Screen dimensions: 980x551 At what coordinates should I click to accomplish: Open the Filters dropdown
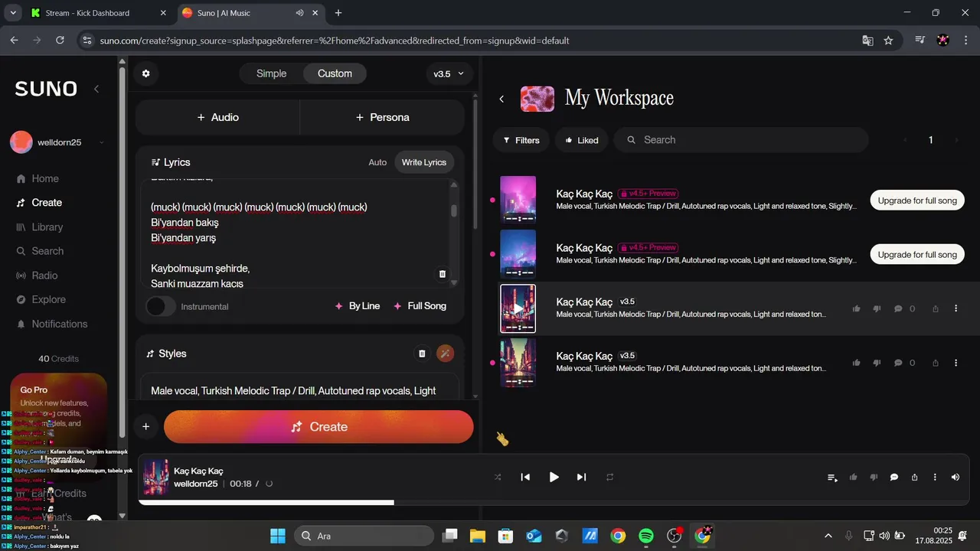pyautogui.click(x=521, y=140)
